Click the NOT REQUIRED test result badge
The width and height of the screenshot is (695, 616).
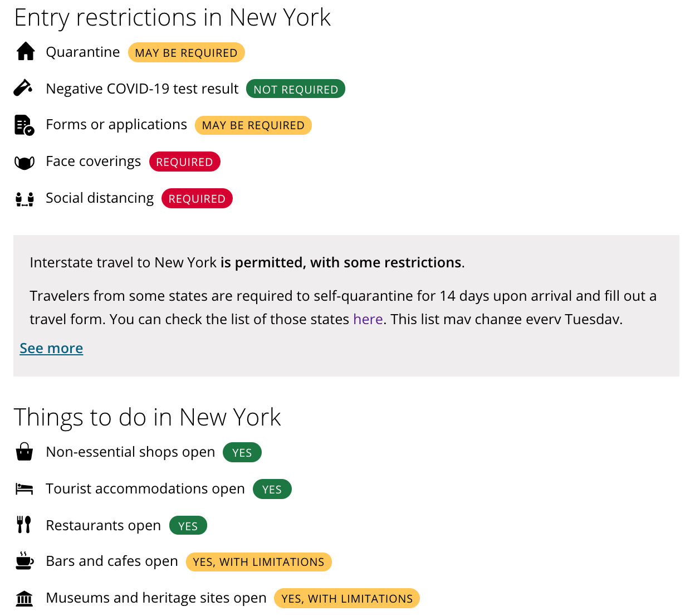296,89
